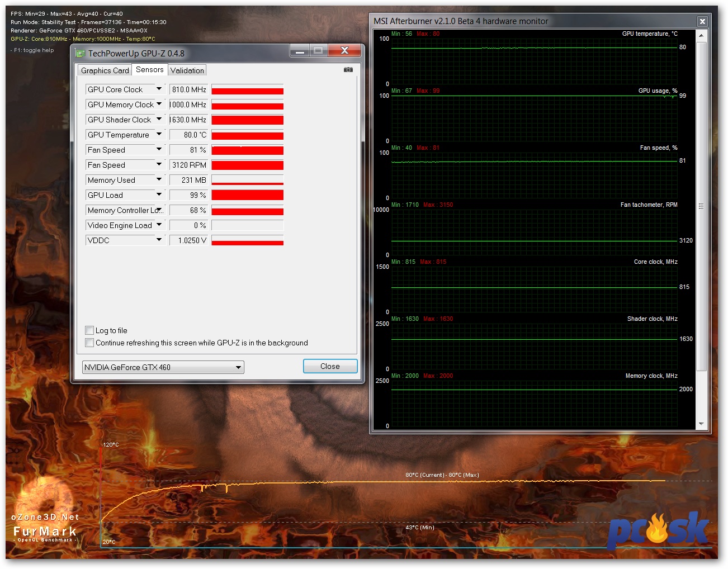
Task: Click the 1.0250 V VDDC value
Action: point(189,240)
